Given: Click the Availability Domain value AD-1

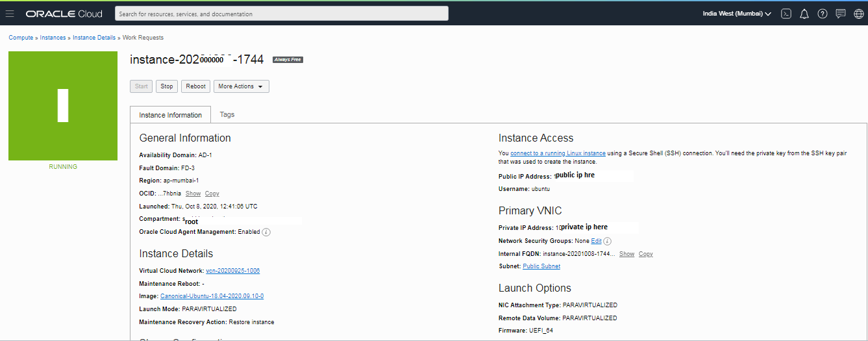Looking at the screenshot, I should [205, 155].
